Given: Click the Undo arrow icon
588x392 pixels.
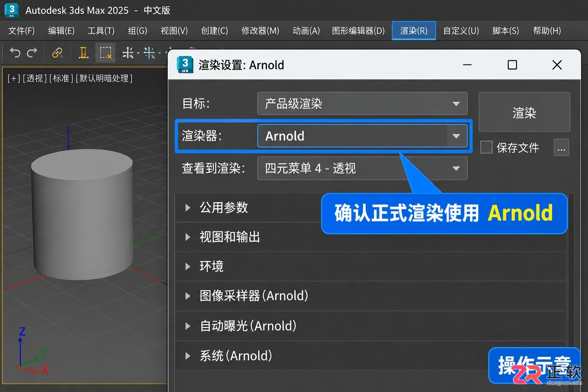Looking at the screenshot, I should point(15,53).
